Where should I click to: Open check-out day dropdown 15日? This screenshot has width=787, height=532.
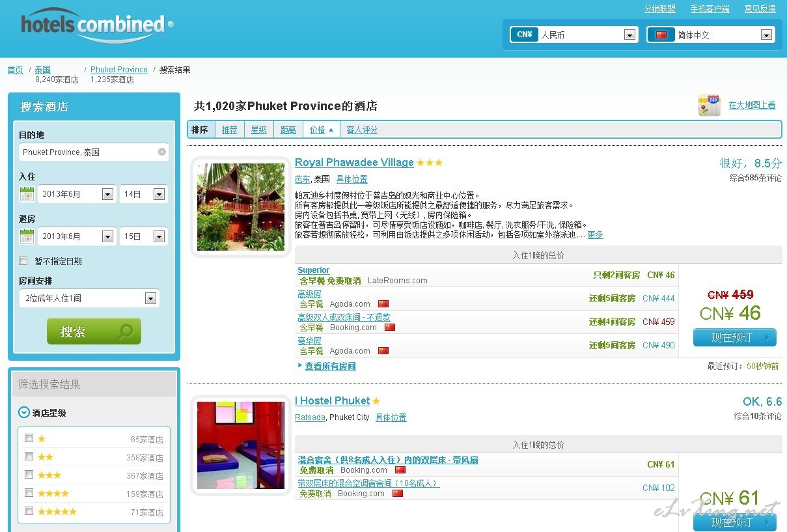(143, 236)
